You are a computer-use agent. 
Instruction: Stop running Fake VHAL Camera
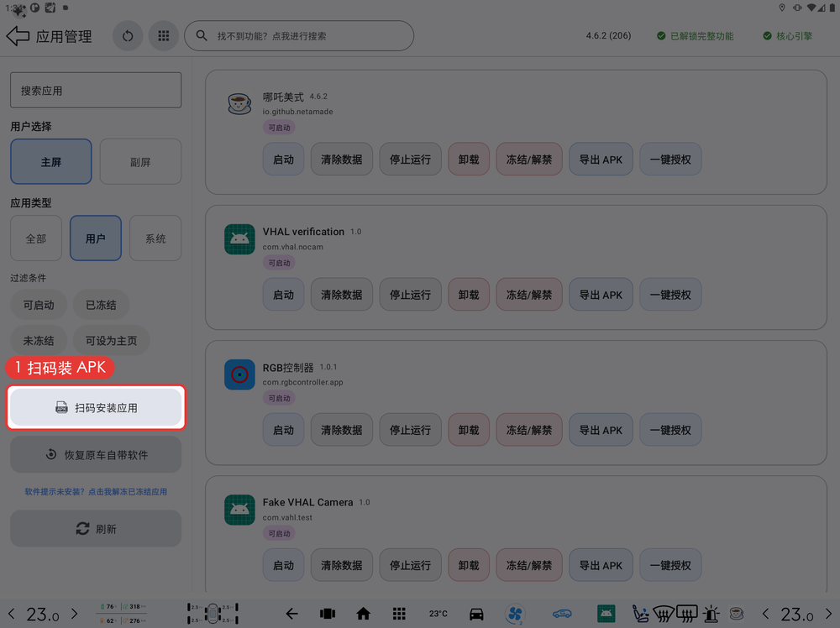(411, 565)
